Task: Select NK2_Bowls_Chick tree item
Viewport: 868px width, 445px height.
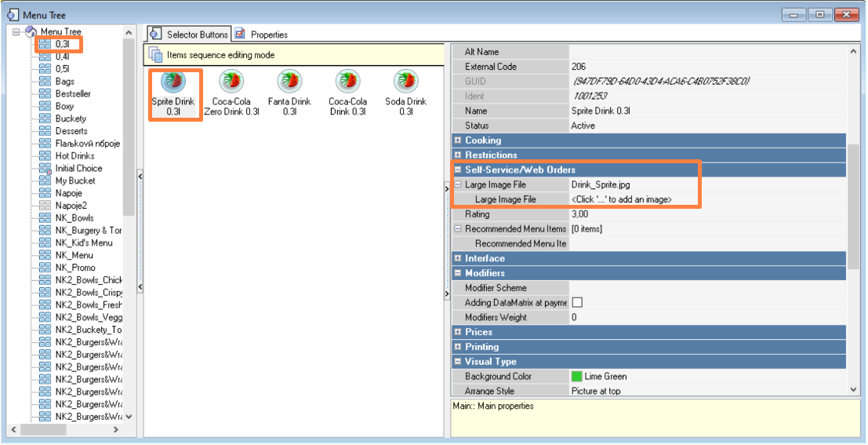Action: (x=89, y=280)
